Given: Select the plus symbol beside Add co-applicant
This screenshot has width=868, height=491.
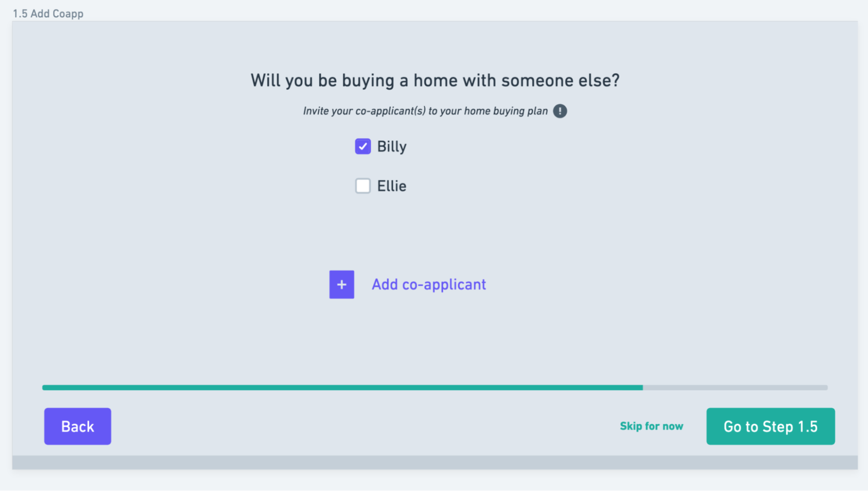Looking at the screenshot, I should 342,284.
